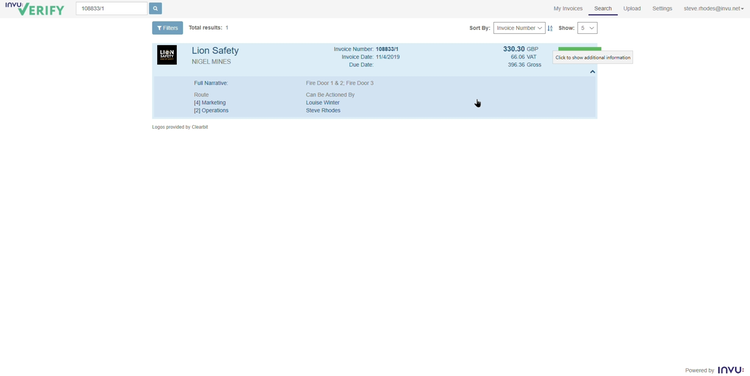750x376 pixels.
Task: Click the Lion Safety supplier name
Action: pyautogui.click(x=215, y=51)
